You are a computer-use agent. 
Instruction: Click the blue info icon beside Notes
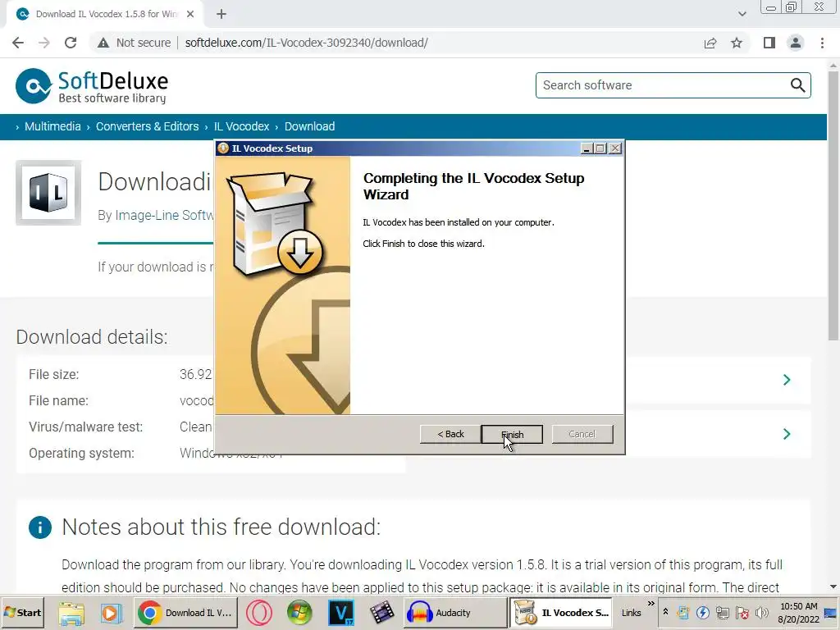tap(40, 527)
